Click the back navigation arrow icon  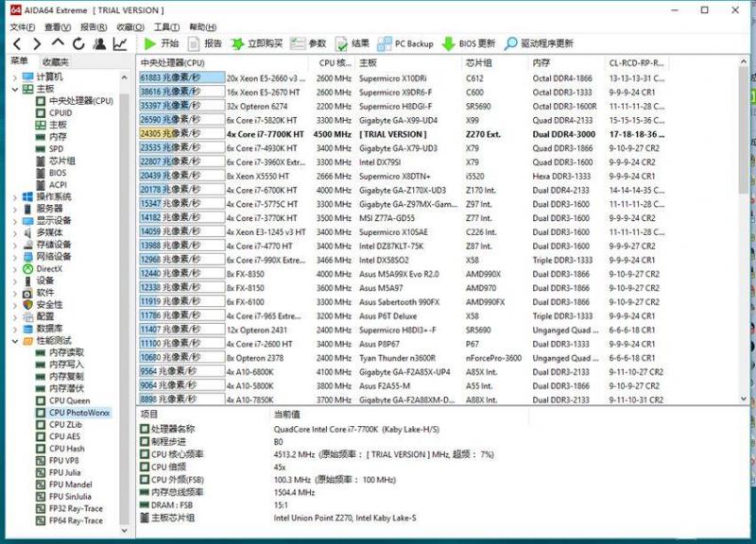17,43
